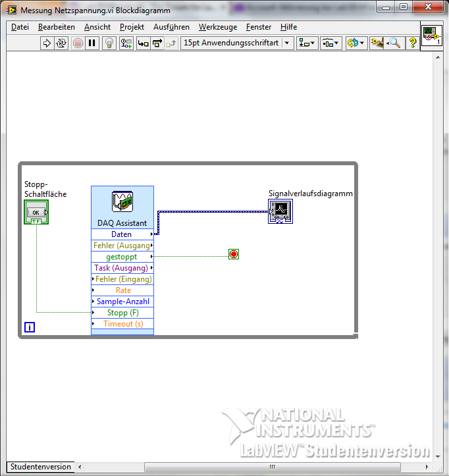
Task: Select the DAQ Assistant card icon
Action: (122, 201)
